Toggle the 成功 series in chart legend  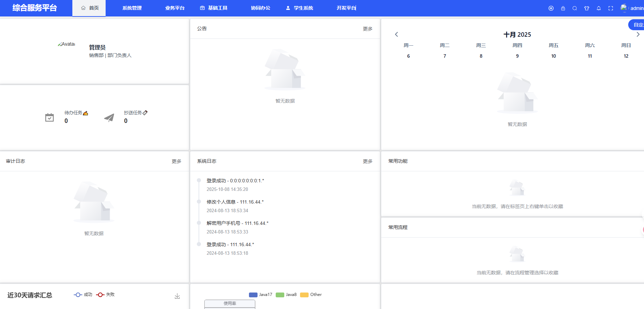83,295
